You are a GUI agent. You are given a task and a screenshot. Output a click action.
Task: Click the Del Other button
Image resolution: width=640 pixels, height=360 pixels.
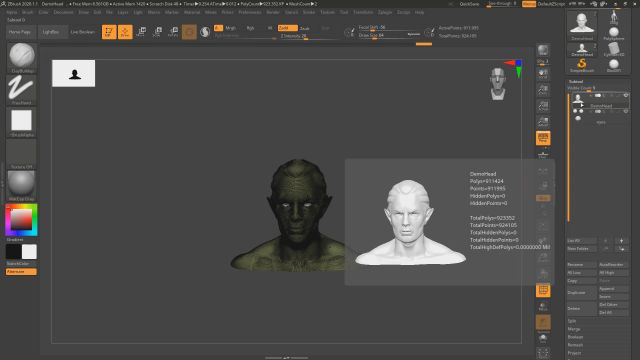613,304
